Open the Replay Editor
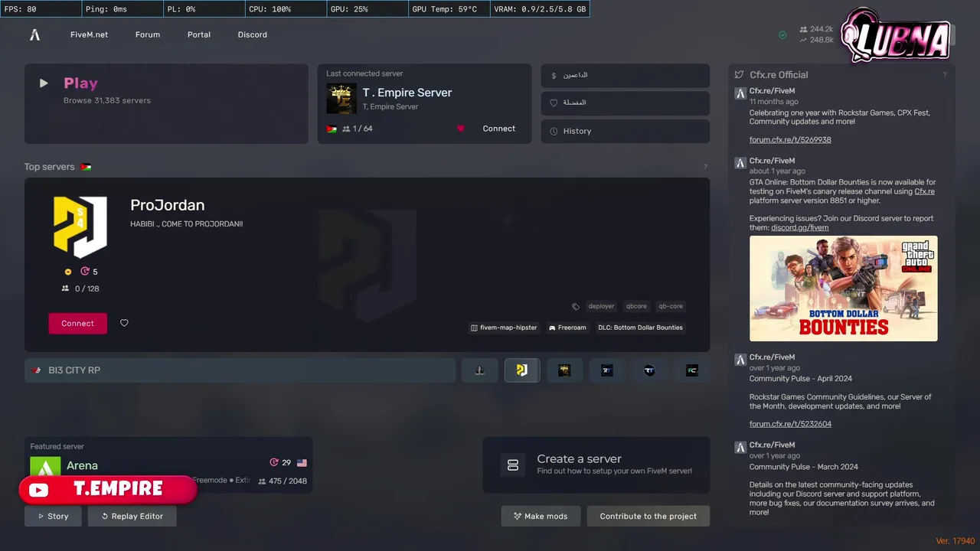The width and height of the screenshot is (980, 551). [x=132, y=517]
